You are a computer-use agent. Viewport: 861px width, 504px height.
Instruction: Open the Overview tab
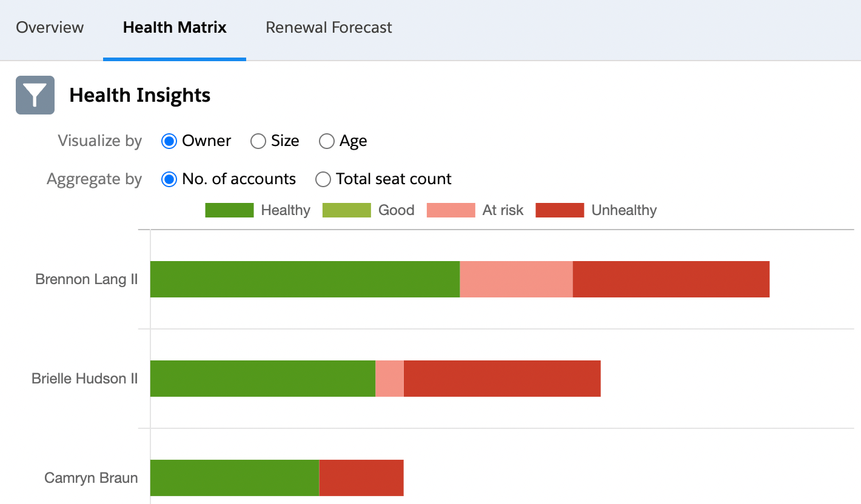tap(50, 28)
